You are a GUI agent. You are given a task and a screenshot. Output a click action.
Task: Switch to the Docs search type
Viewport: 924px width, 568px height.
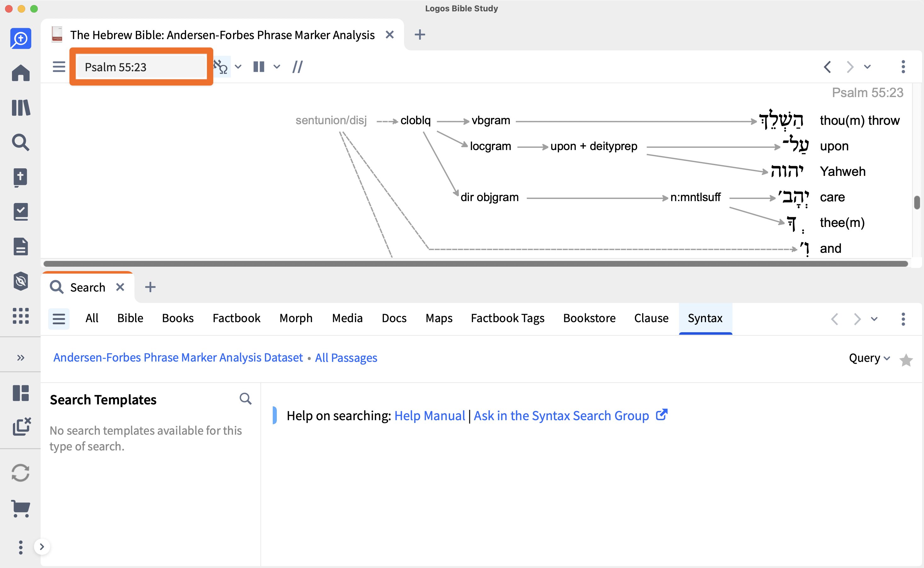394,318
